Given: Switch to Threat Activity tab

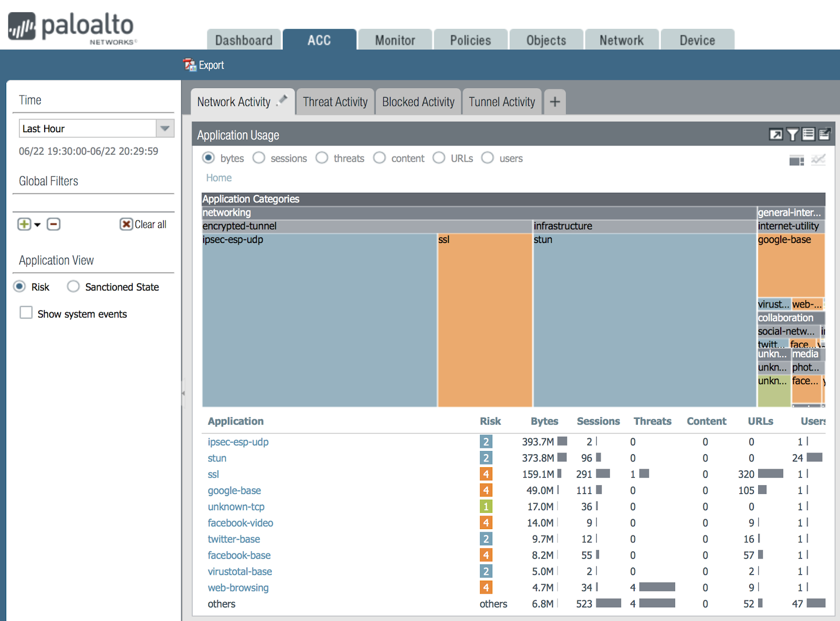Looking at the screenshot, I should point(335,102).
